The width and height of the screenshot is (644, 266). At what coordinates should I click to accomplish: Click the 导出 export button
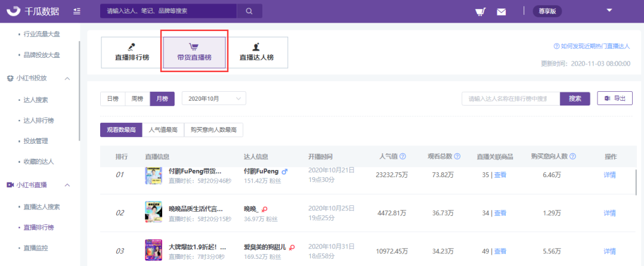615,98
